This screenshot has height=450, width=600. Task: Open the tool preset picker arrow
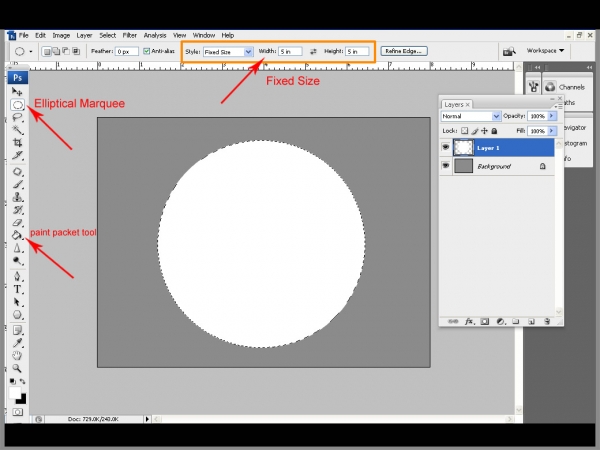coord(31,51)
